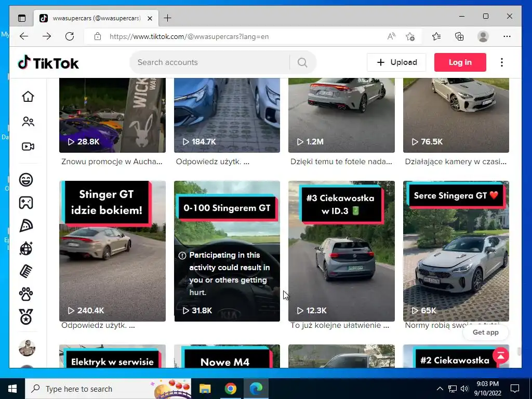Open File Explorer from the taskbar
The image size is (532, 399).
[205, 389]
